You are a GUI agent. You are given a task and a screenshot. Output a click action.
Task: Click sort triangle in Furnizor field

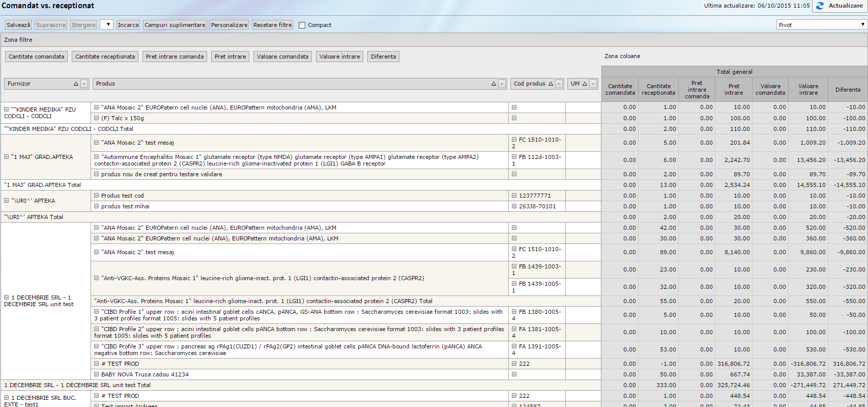[76, 84]
